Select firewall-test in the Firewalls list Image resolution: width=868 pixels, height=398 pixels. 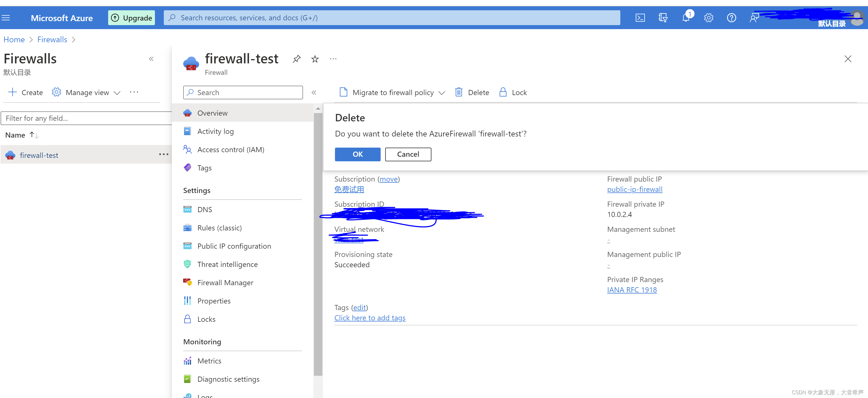[39, 155]
